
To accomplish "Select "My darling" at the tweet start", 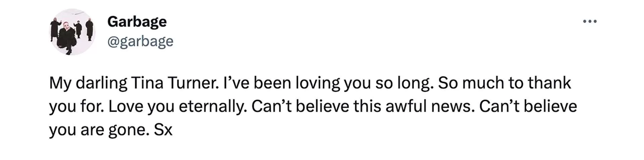I will [x=88, y=83].
